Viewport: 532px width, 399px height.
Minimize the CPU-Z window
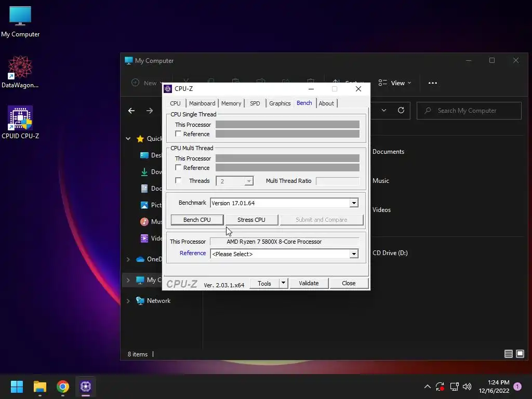click(311, 89)
